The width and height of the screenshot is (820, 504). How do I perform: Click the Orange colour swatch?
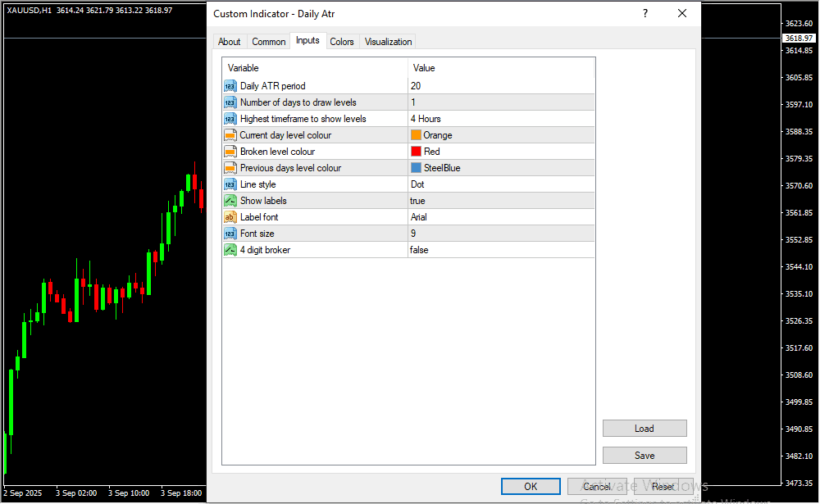tap(416, 135)
